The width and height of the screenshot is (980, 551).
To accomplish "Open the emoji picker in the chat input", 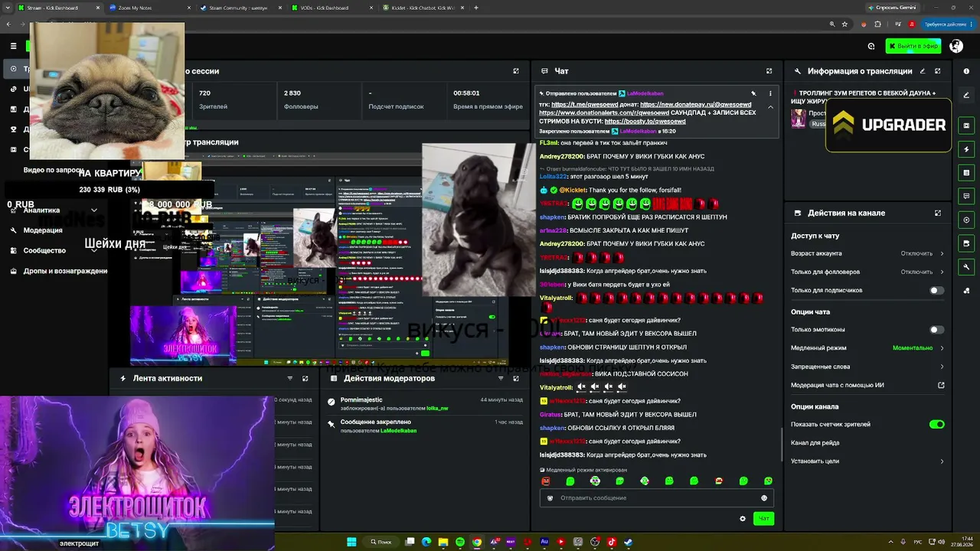I will click(x=763, y=498).
